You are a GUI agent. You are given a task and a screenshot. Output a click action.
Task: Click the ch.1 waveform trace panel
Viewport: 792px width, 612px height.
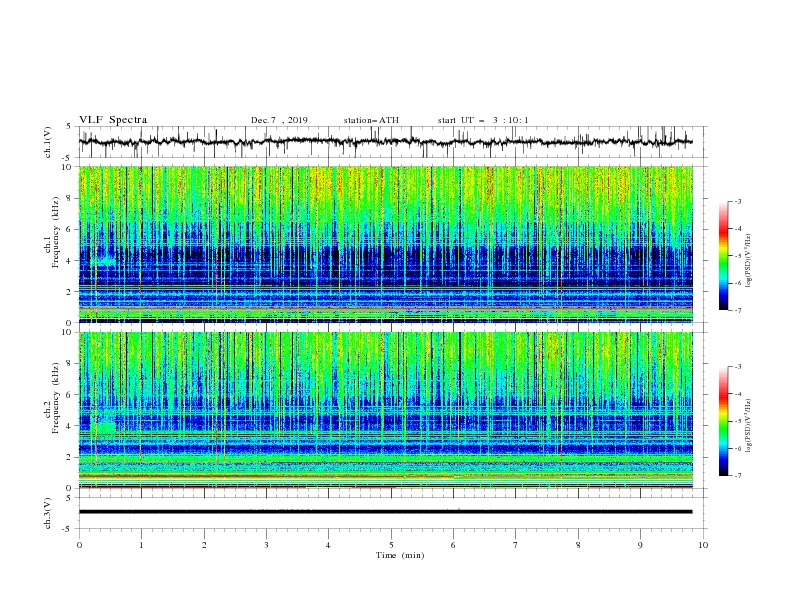tap(392, 142)
